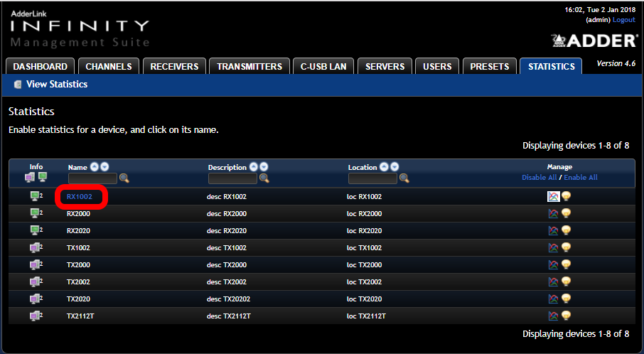Open the PRESETS tab
The image size is (644, 354).
pyautogui.click(x=489, y=67)
